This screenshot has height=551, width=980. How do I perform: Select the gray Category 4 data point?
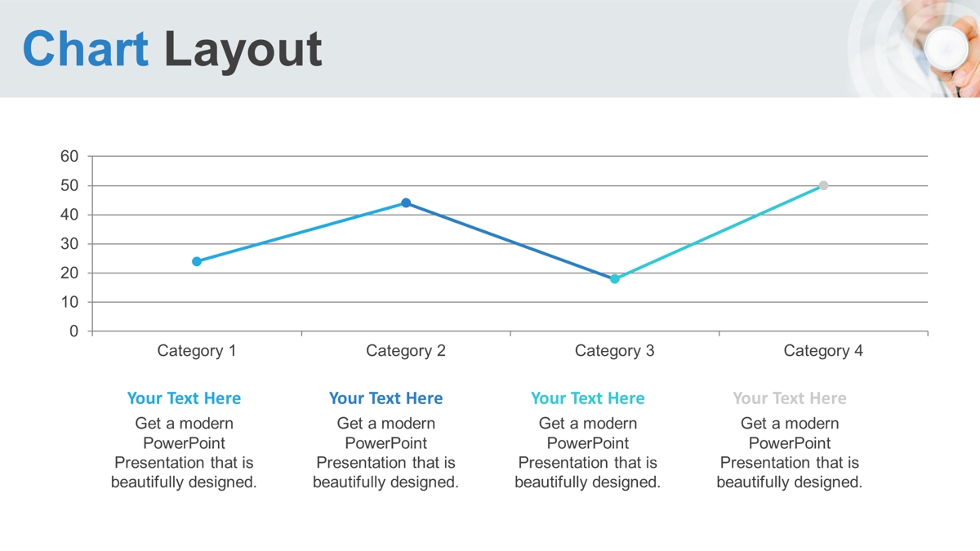(823, 185)
